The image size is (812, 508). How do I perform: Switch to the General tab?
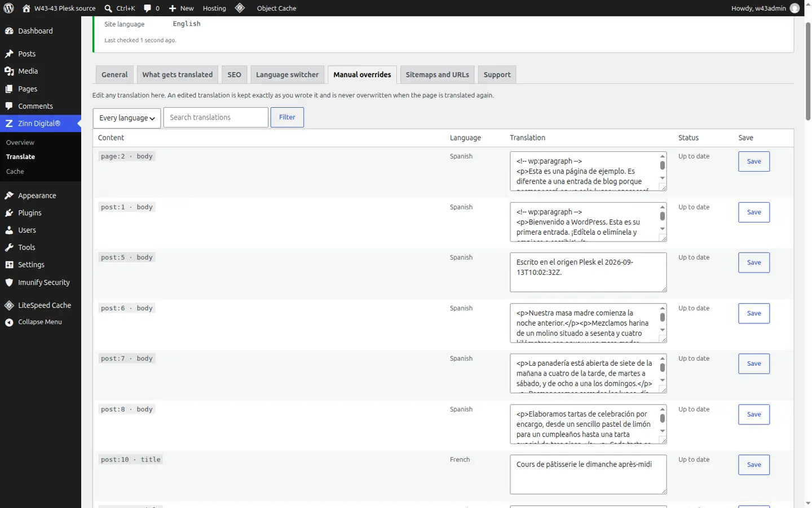tap(114, 75)
